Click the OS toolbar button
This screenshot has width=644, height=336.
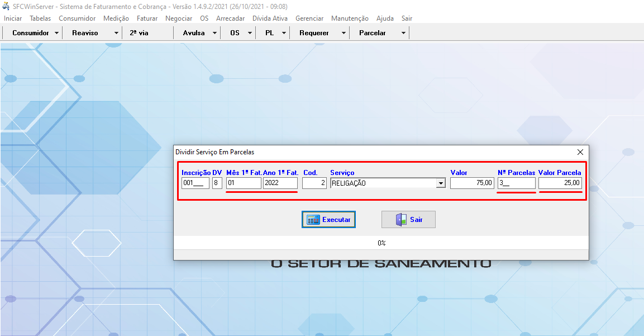[235, 33]
